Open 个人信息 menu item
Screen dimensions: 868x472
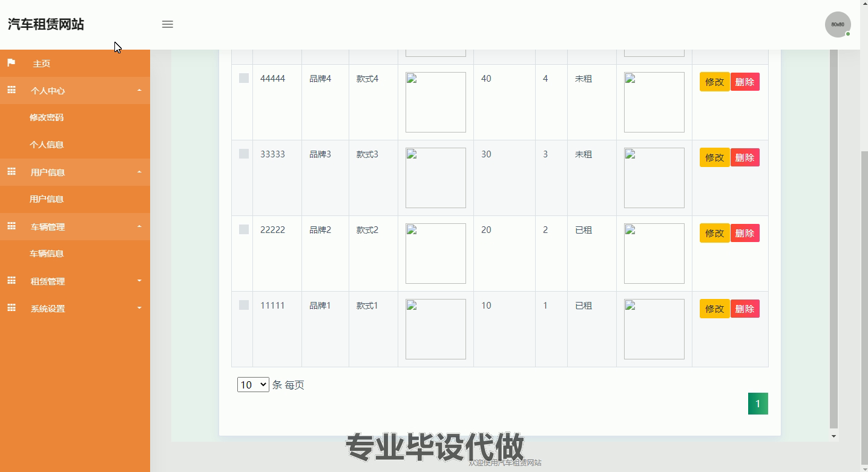[47, 145]
